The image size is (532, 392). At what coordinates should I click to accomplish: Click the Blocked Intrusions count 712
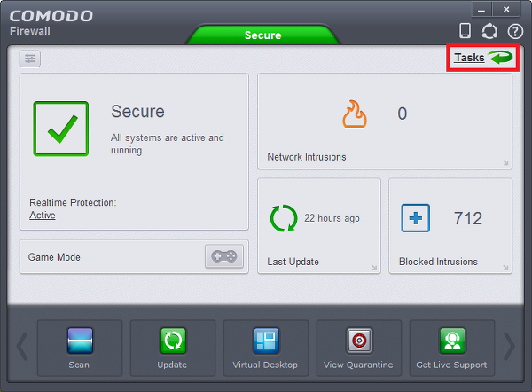point(468,218)
